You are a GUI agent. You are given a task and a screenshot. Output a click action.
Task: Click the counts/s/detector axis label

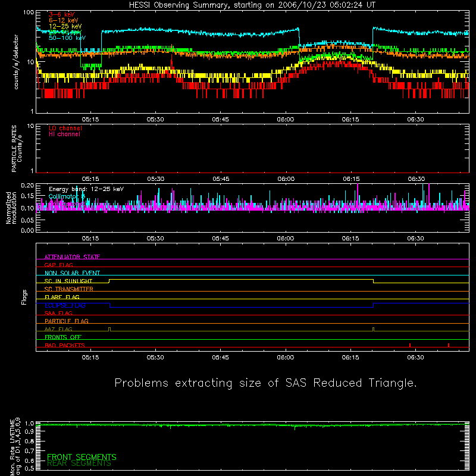pyautogui.click(x=16, y=62)
